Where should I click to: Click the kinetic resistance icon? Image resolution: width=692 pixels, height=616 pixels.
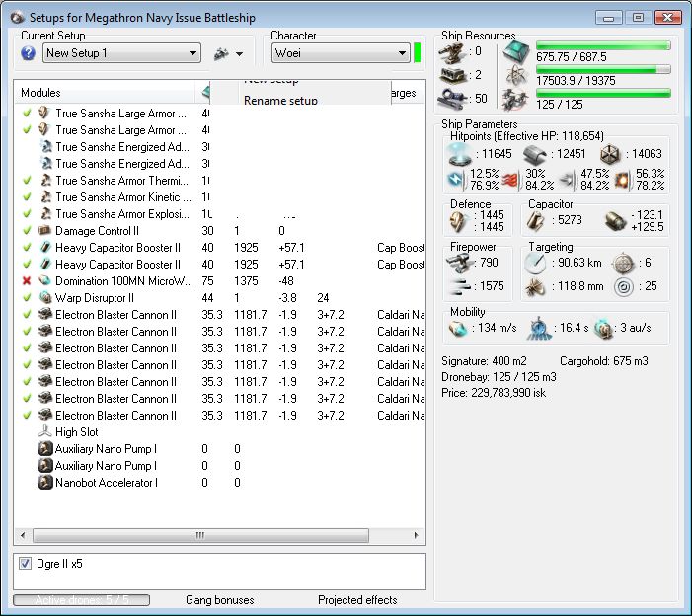567,180
